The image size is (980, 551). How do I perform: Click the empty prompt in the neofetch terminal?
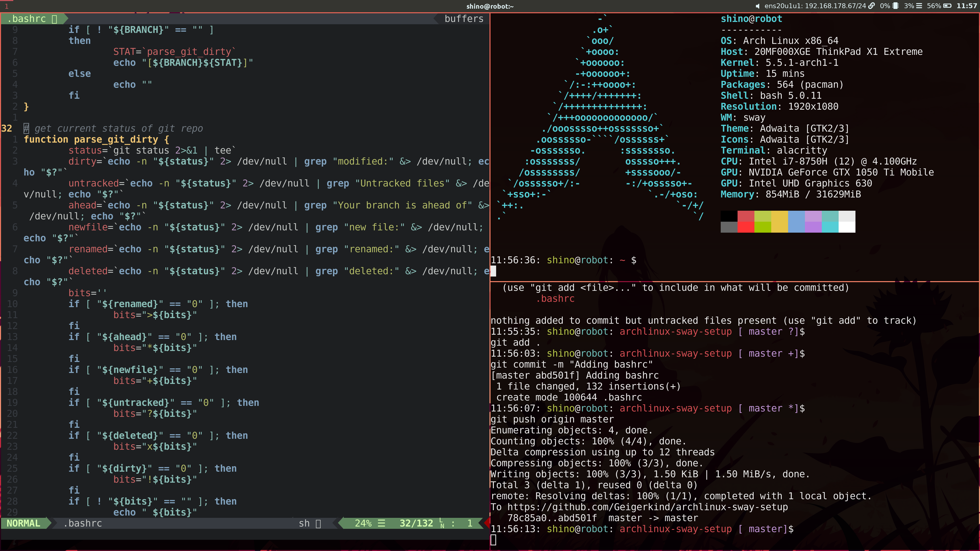coord(493,271)
